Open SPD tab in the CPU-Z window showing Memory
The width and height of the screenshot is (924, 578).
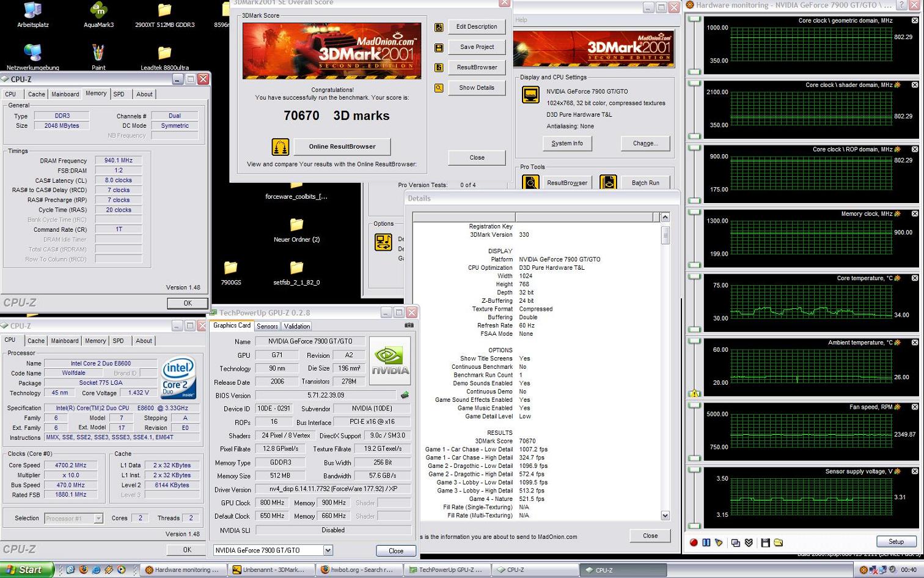click(x=119, y=94)
